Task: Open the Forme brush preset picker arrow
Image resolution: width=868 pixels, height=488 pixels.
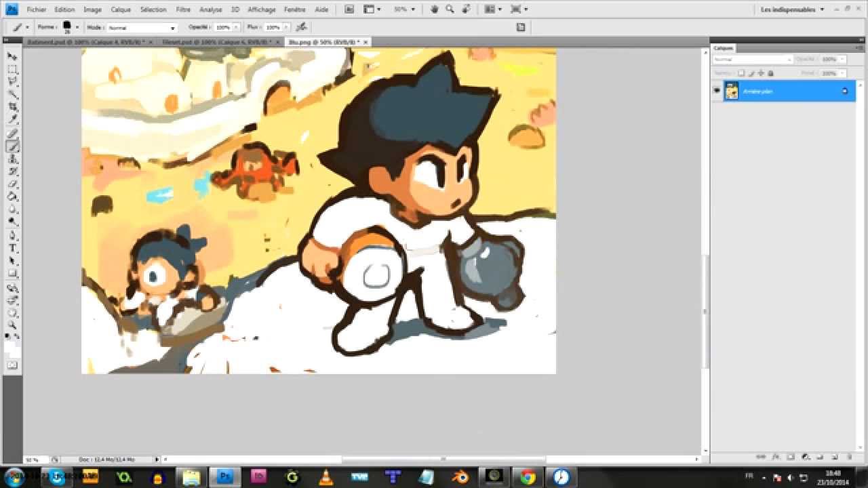Action: coord(77,28)
